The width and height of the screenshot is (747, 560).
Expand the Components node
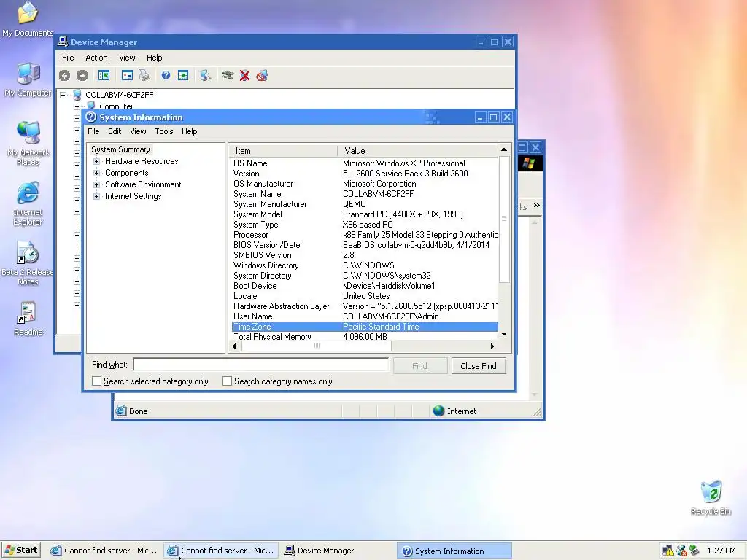tap(97, 173)
